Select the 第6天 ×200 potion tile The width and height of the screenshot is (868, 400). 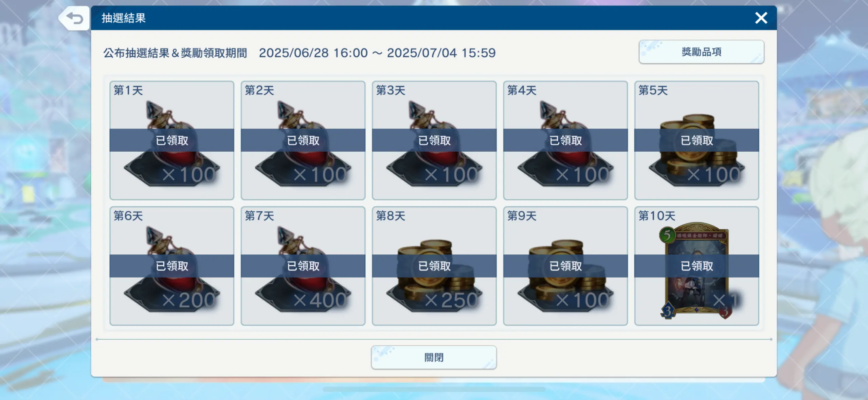point(172,266)
